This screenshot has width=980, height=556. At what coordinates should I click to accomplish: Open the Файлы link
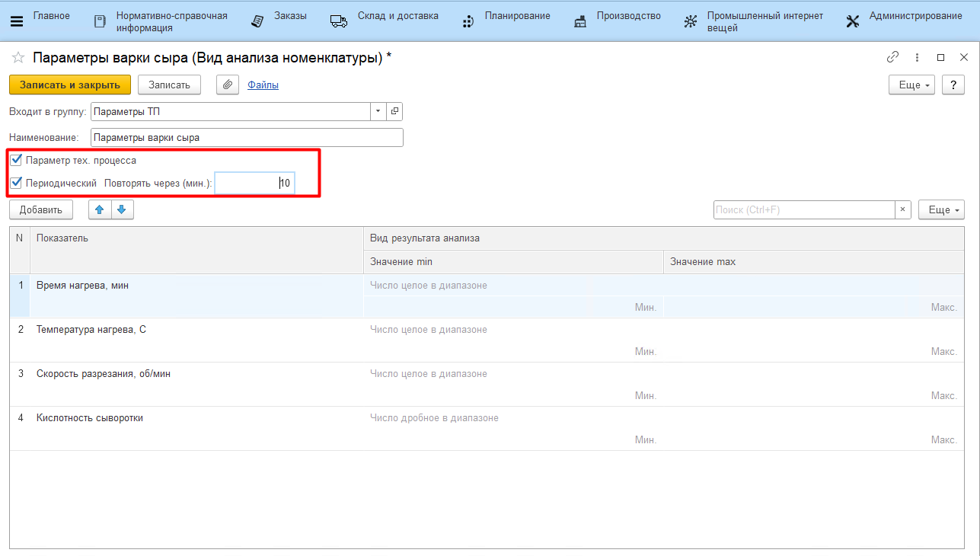263,85
